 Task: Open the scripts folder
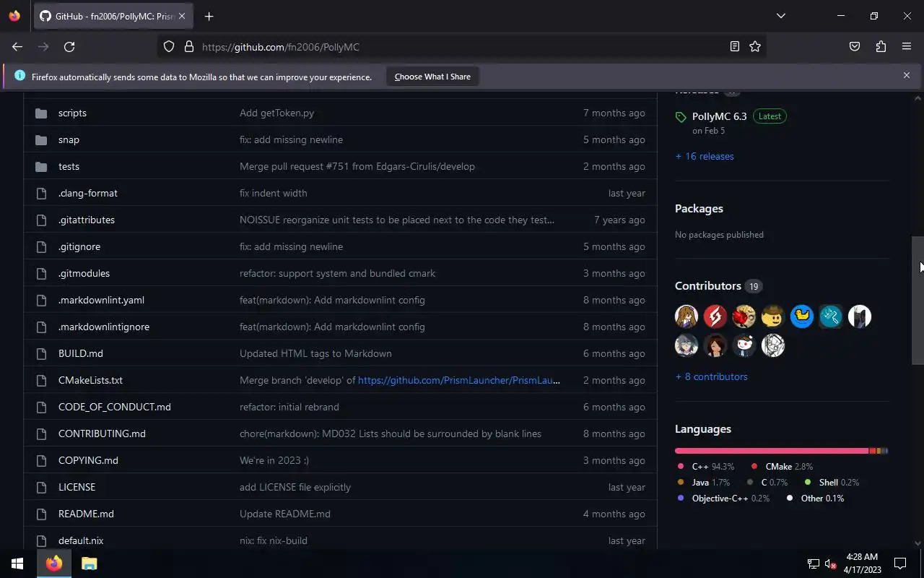click(72, 113)
